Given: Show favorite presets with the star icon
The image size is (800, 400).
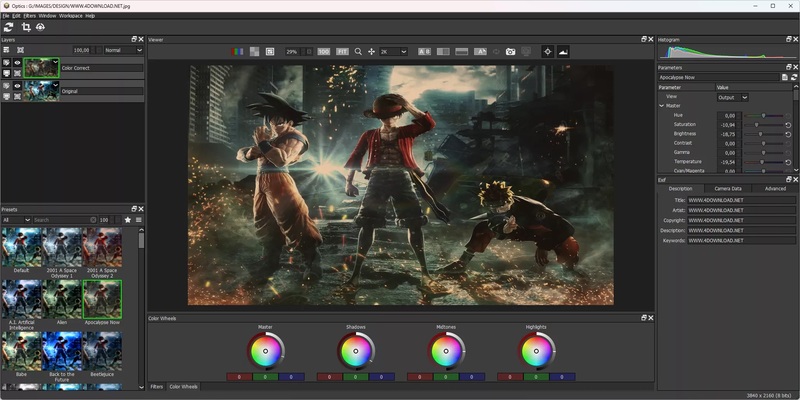Looking at the screenshot, I should coord(128,220).
